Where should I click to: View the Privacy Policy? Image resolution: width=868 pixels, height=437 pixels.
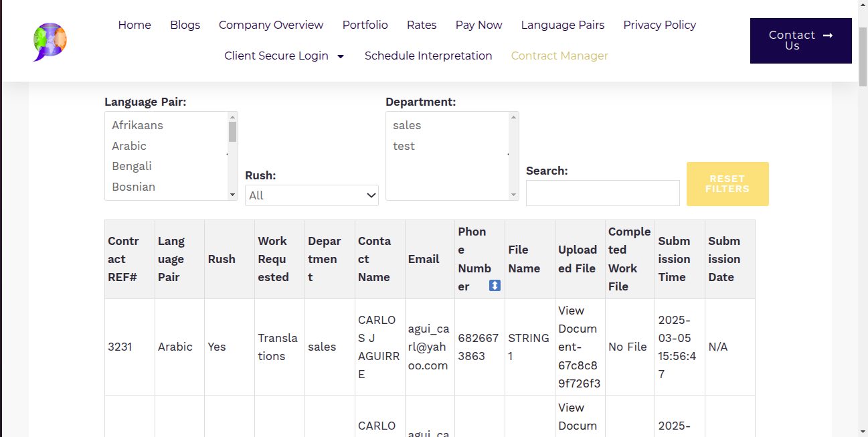pyautogui.click(x=660, y=25)
